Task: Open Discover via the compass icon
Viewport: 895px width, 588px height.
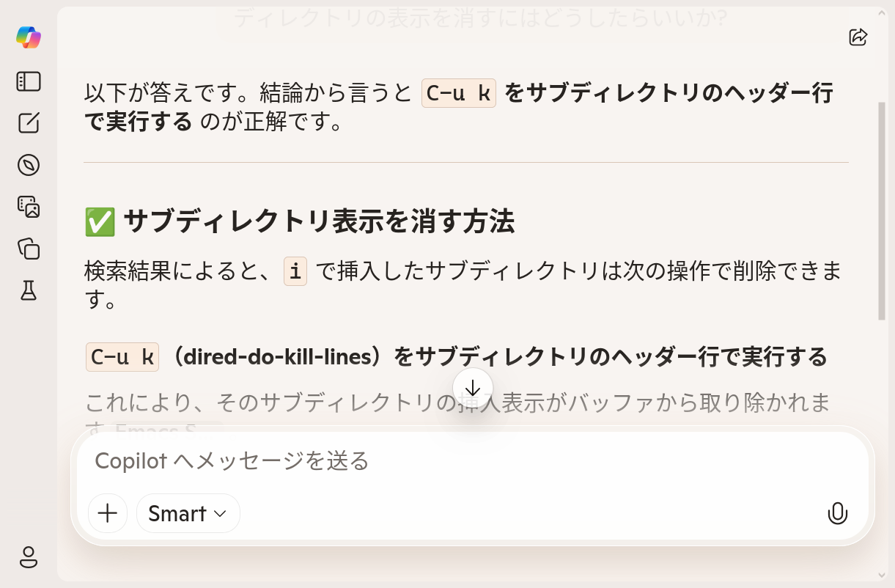Action: 29,165
